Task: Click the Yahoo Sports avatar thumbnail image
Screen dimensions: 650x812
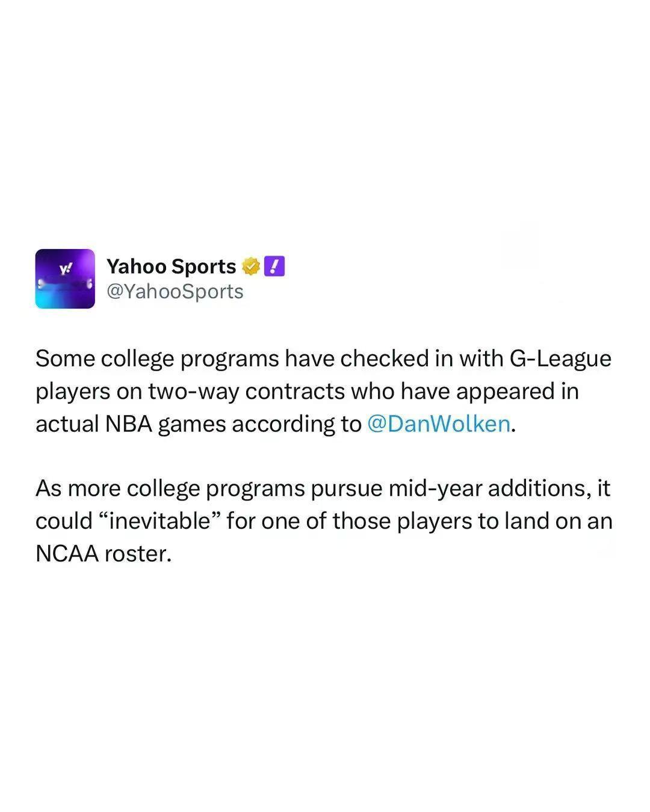Action: coord(65,278)
